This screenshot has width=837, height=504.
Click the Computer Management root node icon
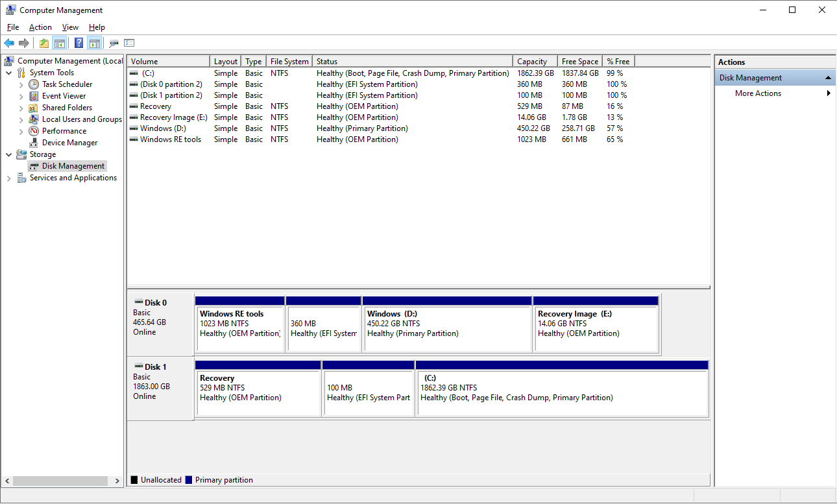pos(9,61)
